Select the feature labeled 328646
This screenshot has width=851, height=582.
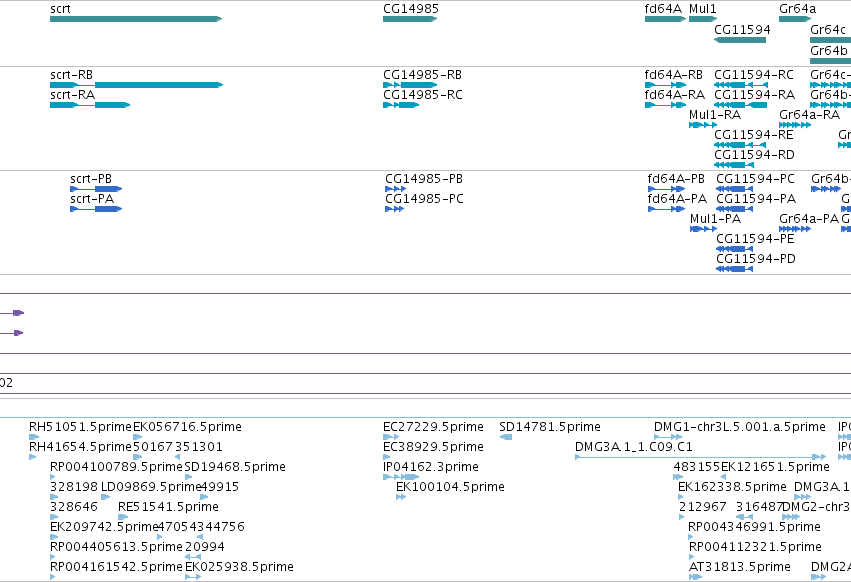click(x=54, y=517)
